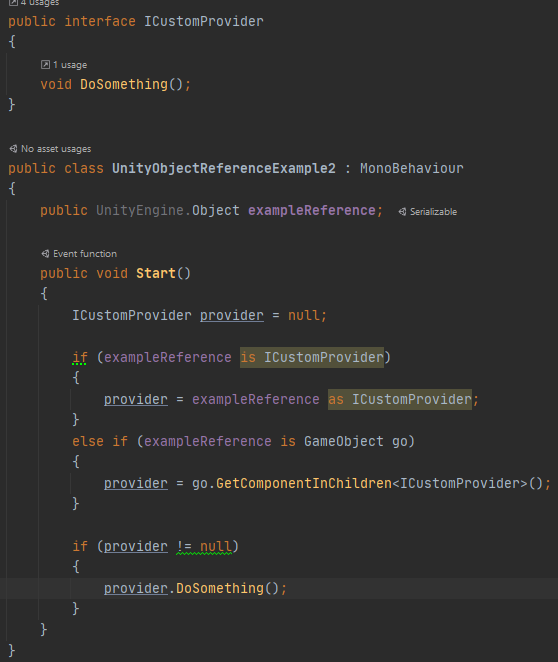The image size is (558, 662).
Task: Click the Start method name
Action: (156, 273)
